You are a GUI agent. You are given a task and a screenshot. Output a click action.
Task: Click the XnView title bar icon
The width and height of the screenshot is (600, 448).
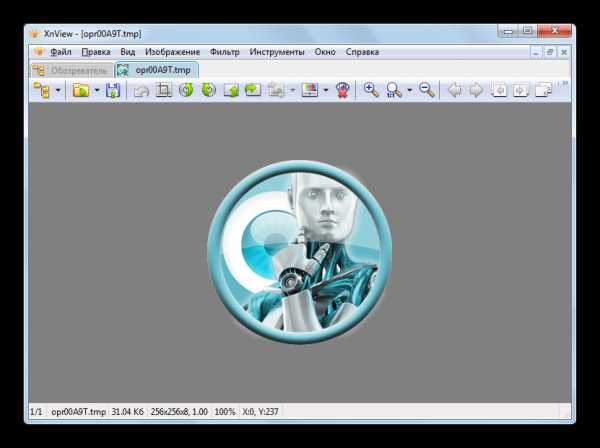[x=34, y=34]
